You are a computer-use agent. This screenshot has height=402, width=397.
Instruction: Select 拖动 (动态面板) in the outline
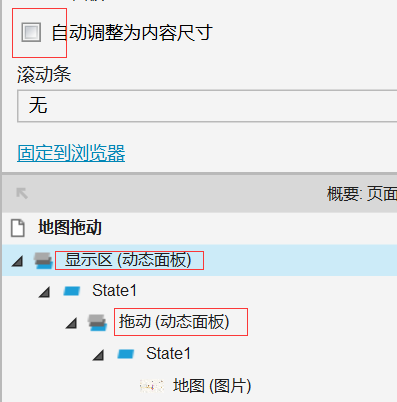(174, 322)
